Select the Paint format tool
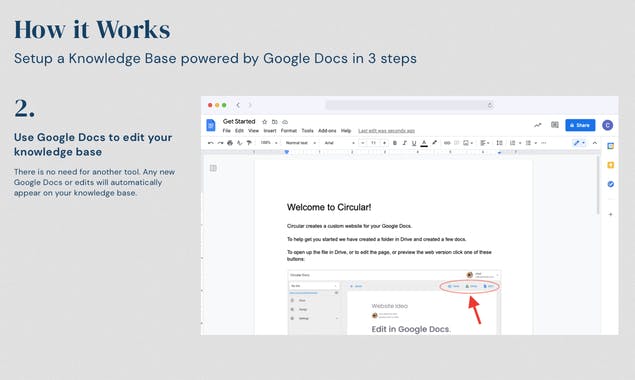Screen dimensions: 635x380 pyautogui.click(x=249, y=143)
